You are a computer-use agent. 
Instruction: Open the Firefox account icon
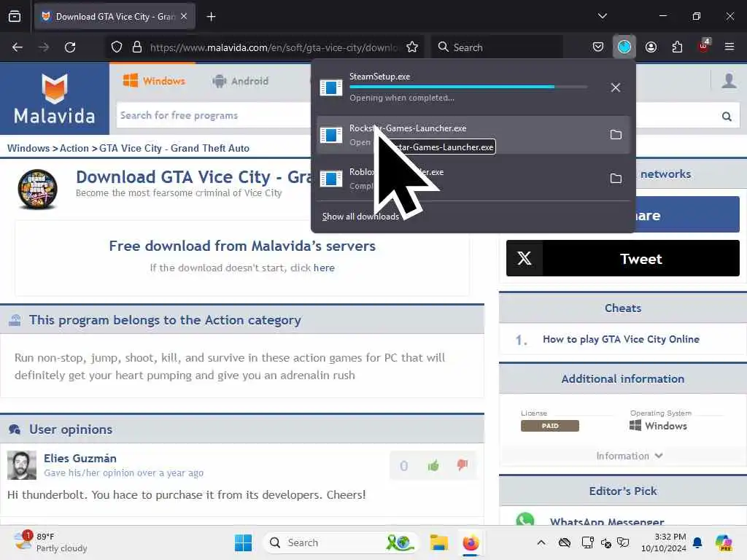(x=651, y=47)
